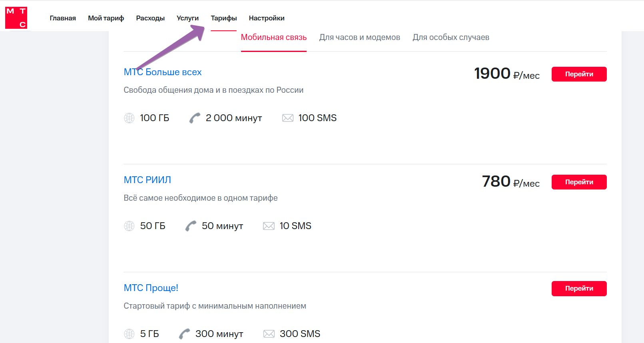
Task: Open Расходы in the top navigation
Action: (x=150, y=18)
